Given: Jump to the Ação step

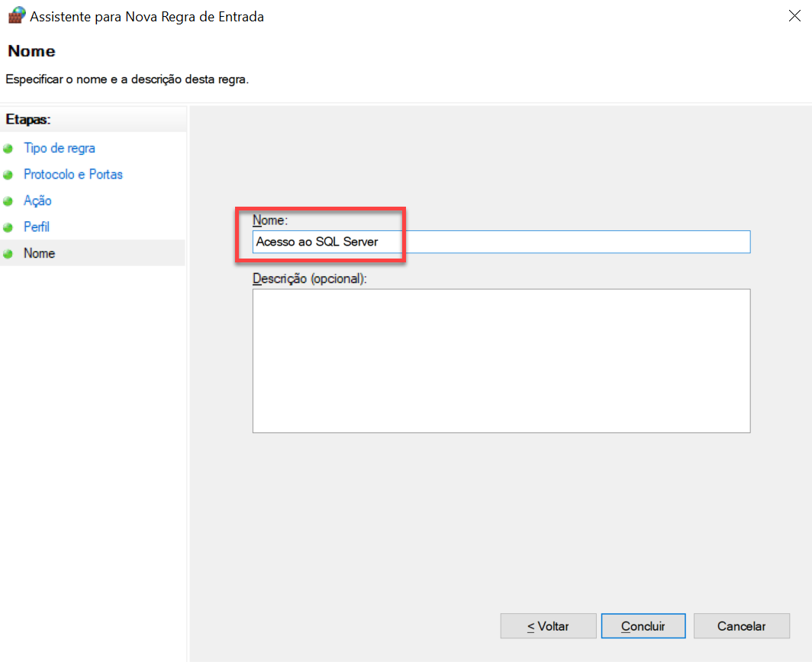Looking at the screenshot, I should click(37, 201).
